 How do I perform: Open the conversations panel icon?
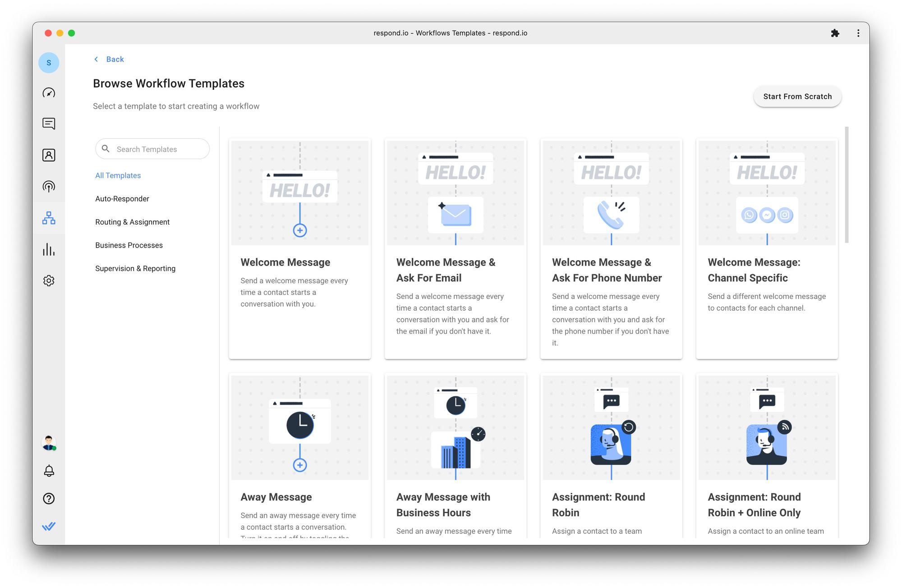[x=49, y=123]
